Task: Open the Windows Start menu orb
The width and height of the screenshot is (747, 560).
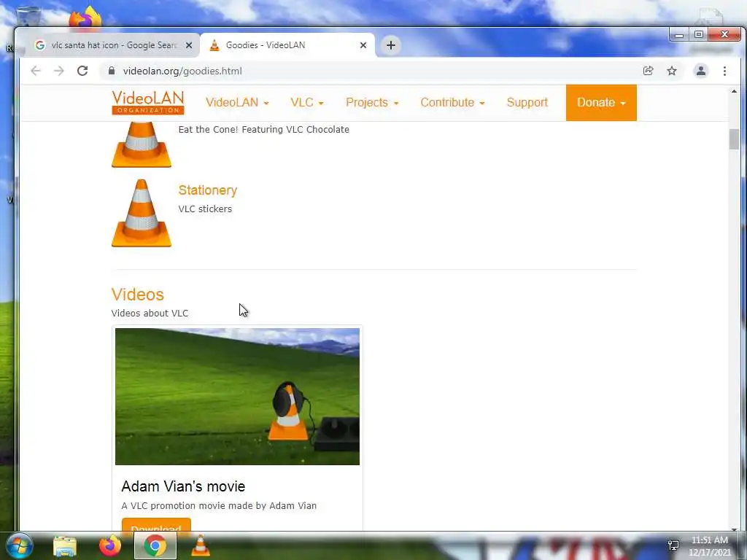Action: (19, 545)
